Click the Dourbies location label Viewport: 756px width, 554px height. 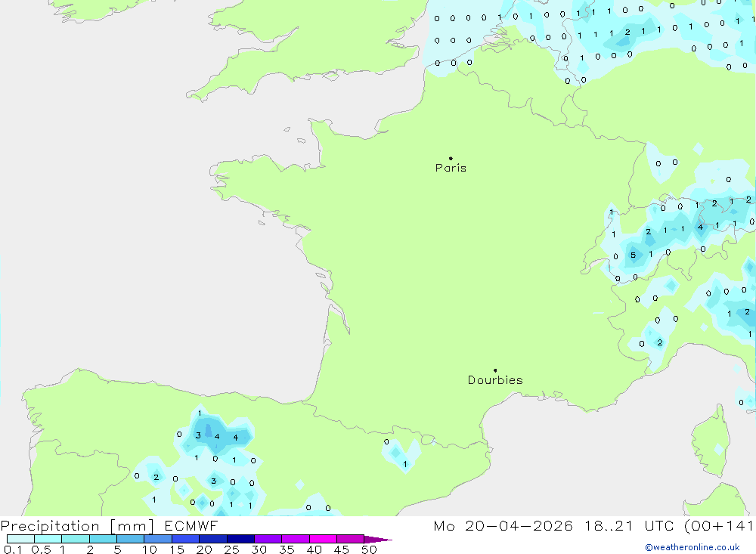(495, 380)
